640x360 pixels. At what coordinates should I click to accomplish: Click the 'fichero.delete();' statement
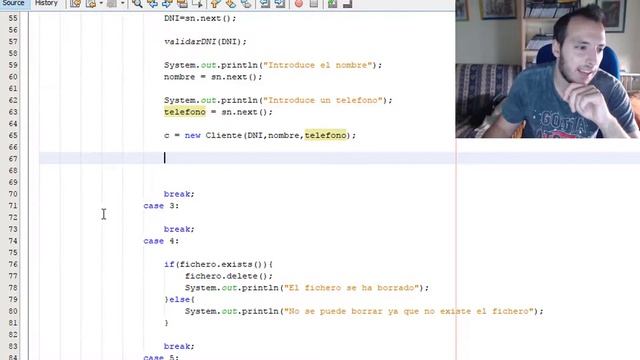coord(229,276)
